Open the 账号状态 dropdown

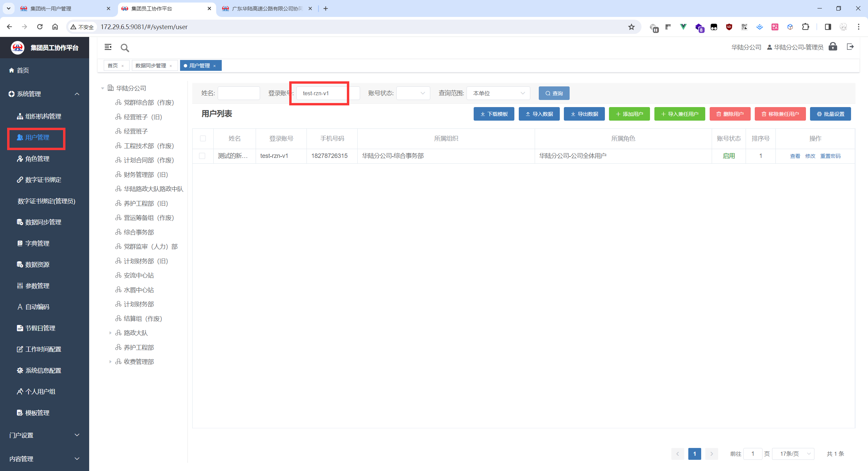(413, 93)
